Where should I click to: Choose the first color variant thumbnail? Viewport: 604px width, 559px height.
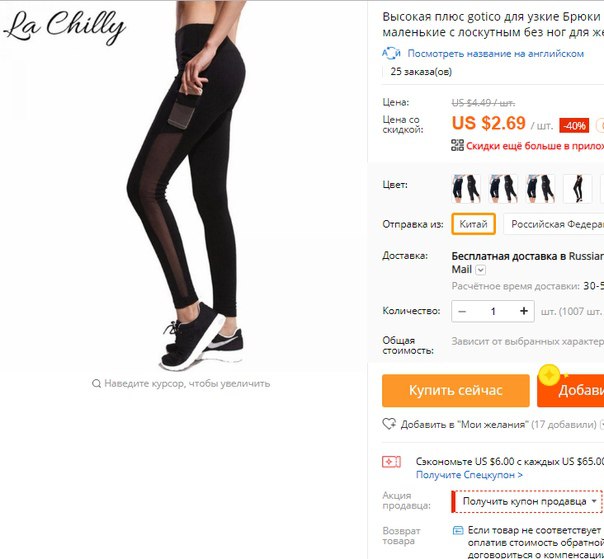(x=466, y=188)
